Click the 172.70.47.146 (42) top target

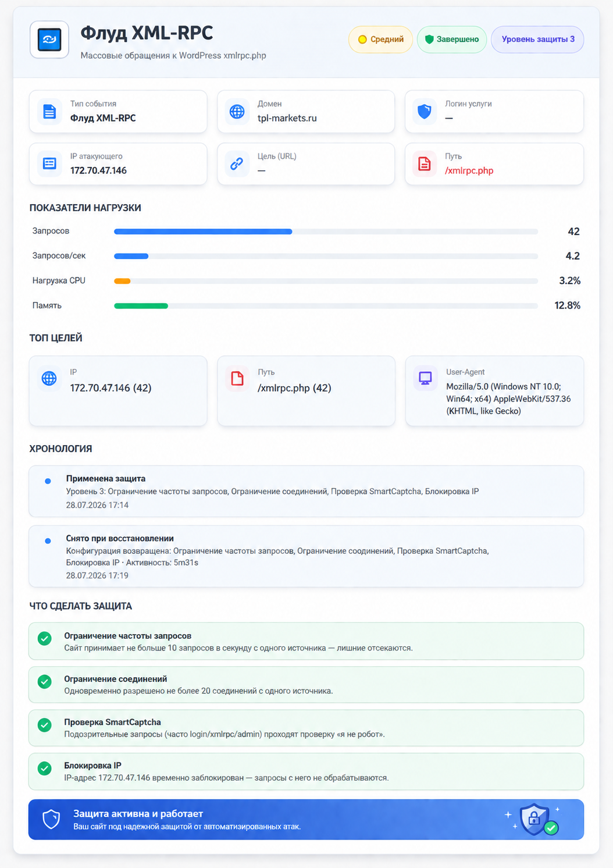coord(111,388)
